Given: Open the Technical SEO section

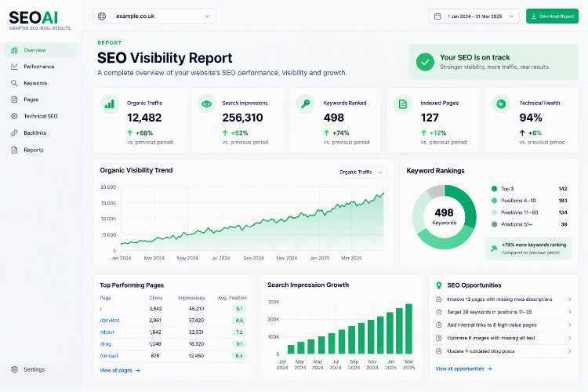Looking at the screenshot, I should click(x=41, y=116).
